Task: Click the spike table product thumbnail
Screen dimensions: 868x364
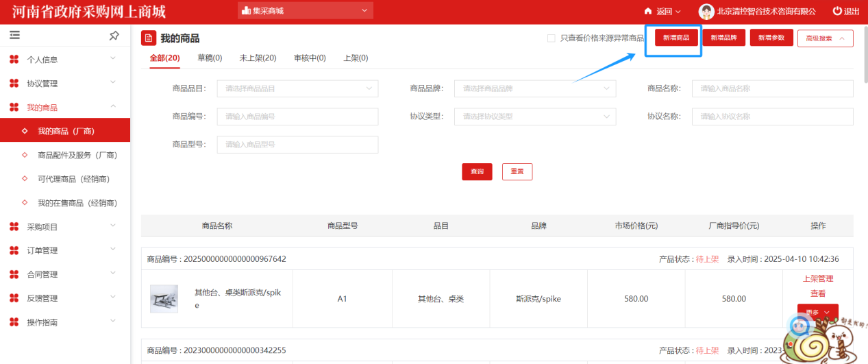Action: click(x=164, y=299)
